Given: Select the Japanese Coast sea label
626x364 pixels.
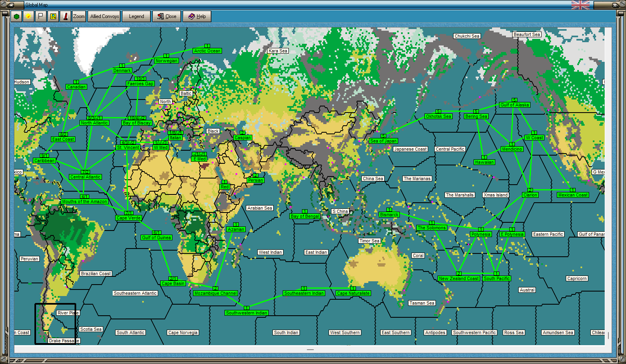Looking at the screenshot, I should [x=411, y=149].
